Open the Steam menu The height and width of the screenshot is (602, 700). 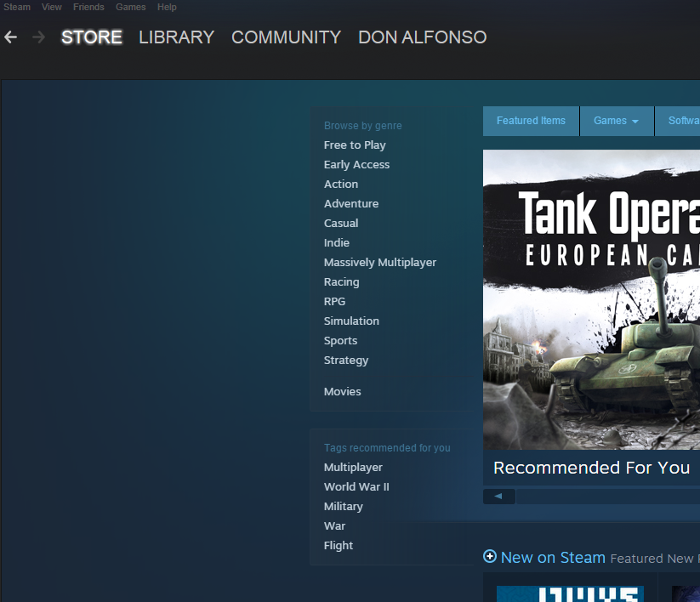pos(17,7)
